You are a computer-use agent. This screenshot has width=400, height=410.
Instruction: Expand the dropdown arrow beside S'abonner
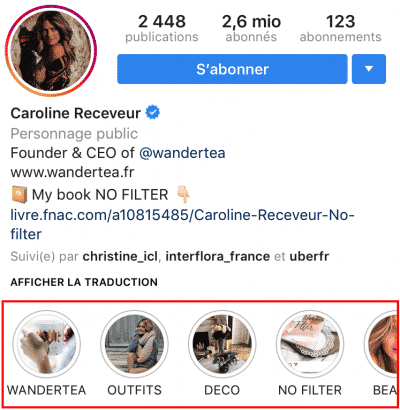point(369,69)
